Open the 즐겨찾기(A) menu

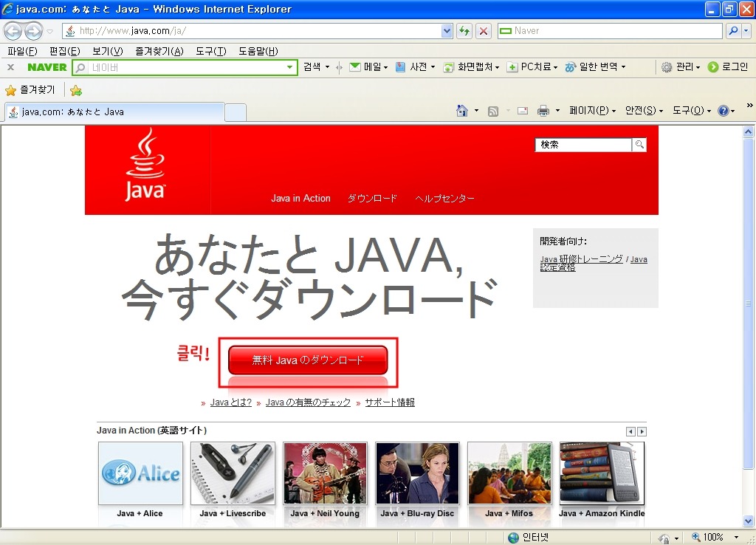159,51
